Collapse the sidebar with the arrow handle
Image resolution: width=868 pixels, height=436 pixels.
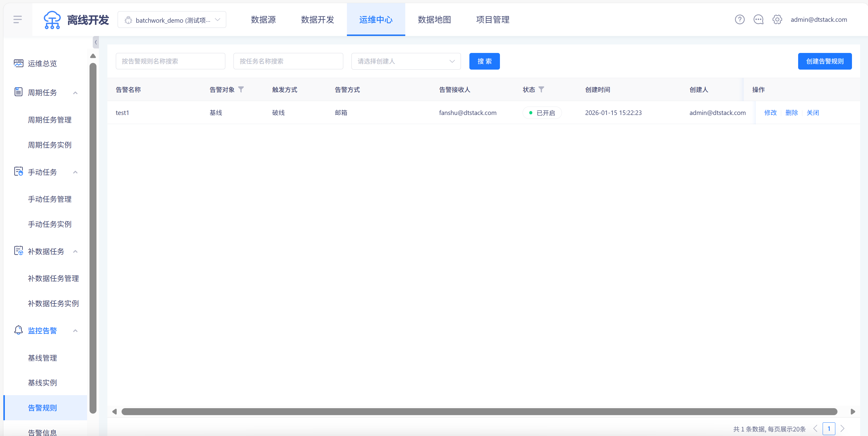pyautogui.click(x=96, y=42)
